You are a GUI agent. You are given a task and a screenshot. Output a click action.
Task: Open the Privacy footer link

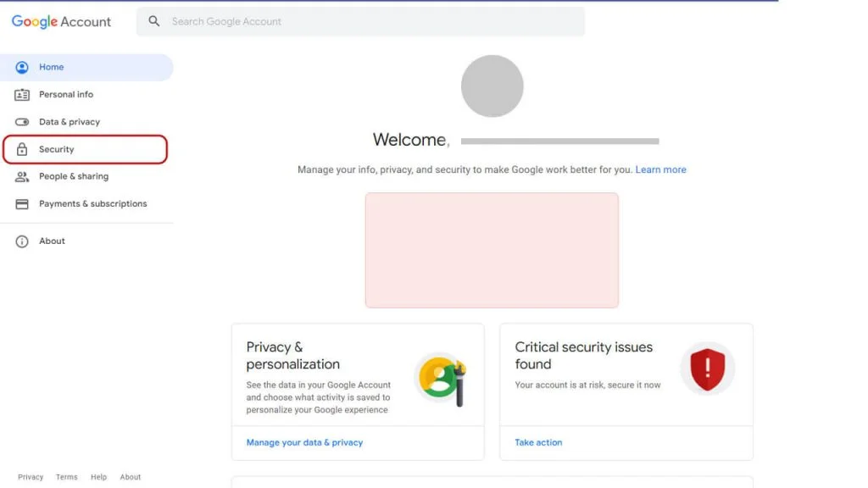pyautogui.click(x=31, y=477)
